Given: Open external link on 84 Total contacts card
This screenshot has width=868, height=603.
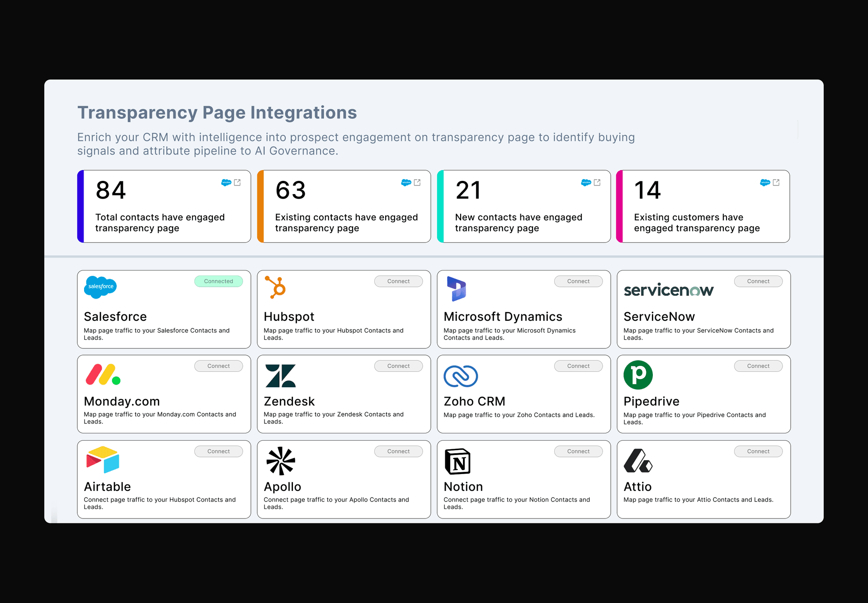Looking at the screenshot, I should [x=237, y=182].
